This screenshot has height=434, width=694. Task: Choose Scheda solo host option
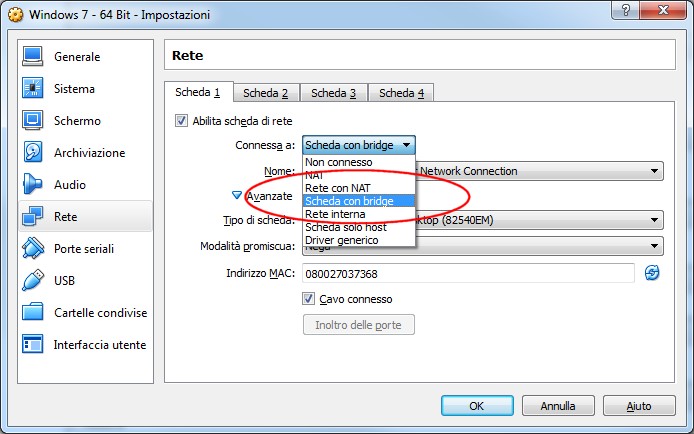click(359, 227)
